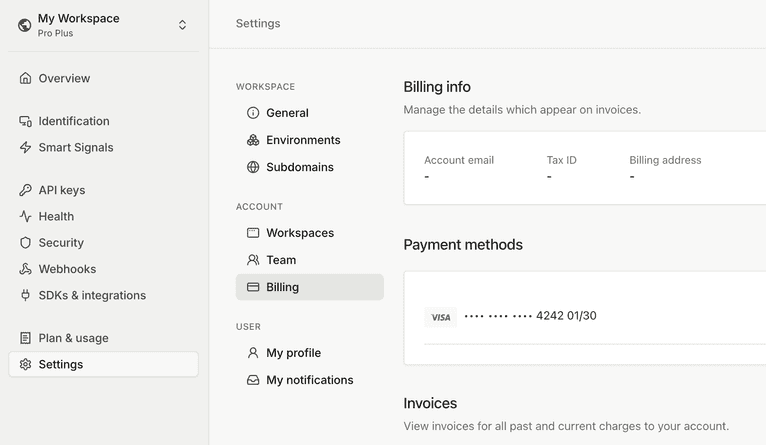The image size is (766, 445).
Task: Click the API keys key icon
Action: point(26,190)
